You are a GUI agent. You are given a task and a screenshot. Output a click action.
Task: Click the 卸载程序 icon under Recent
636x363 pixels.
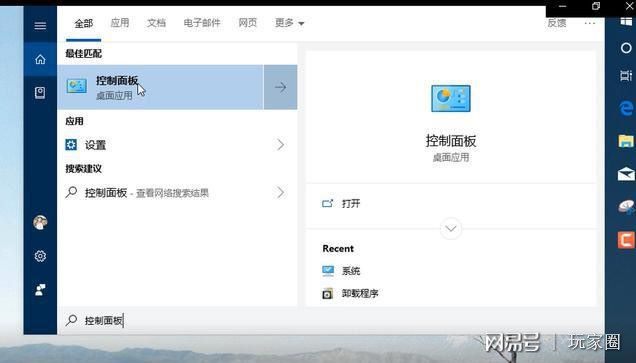327,293
